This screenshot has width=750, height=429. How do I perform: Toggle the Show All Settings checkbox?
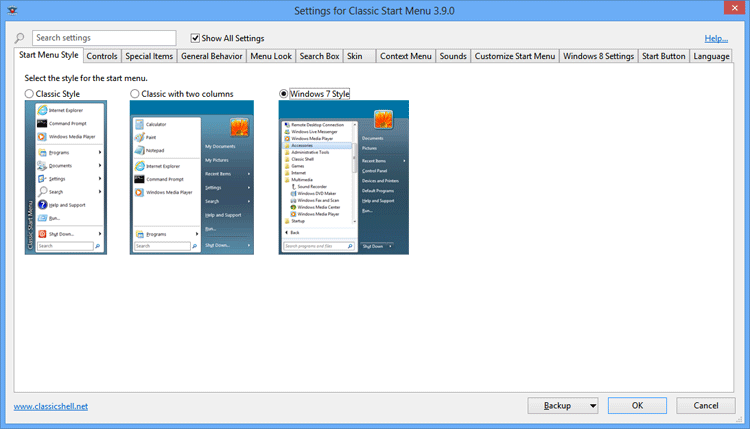pos(196,38)
